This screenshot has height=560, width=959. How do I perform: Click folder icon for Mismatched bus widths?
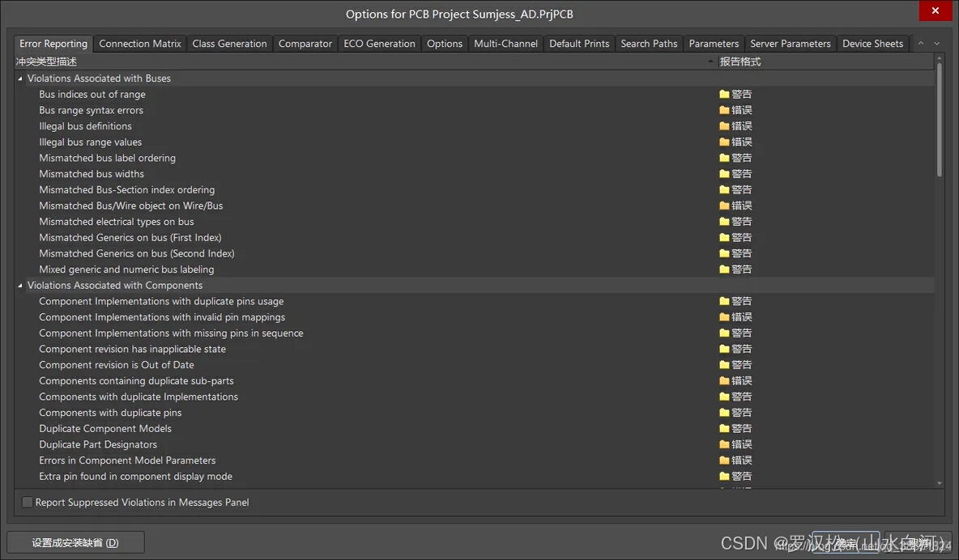click(x=724, y=174)
